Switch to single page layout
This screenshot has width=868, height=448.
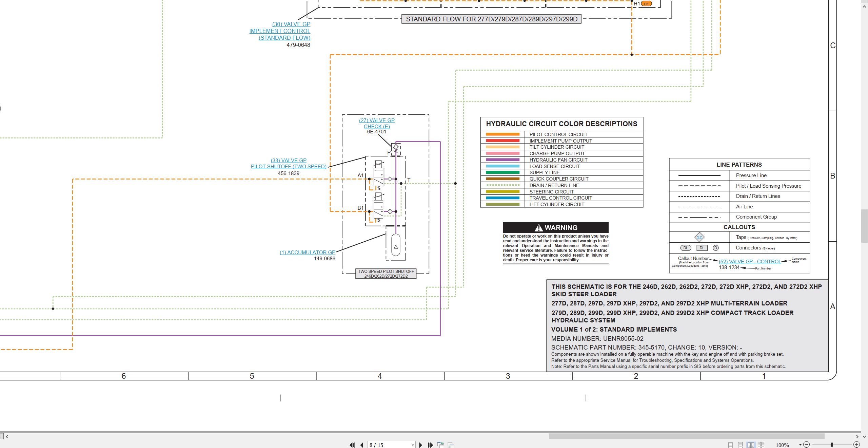click(x=731, y=445)
